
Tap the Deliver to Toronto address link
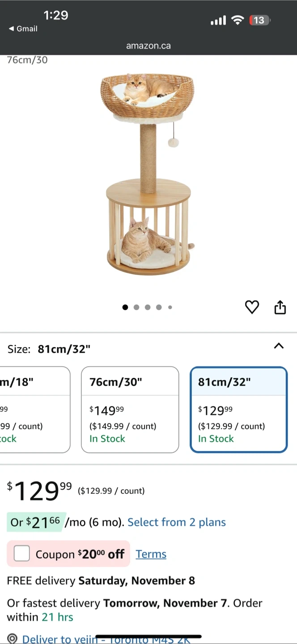106,639
